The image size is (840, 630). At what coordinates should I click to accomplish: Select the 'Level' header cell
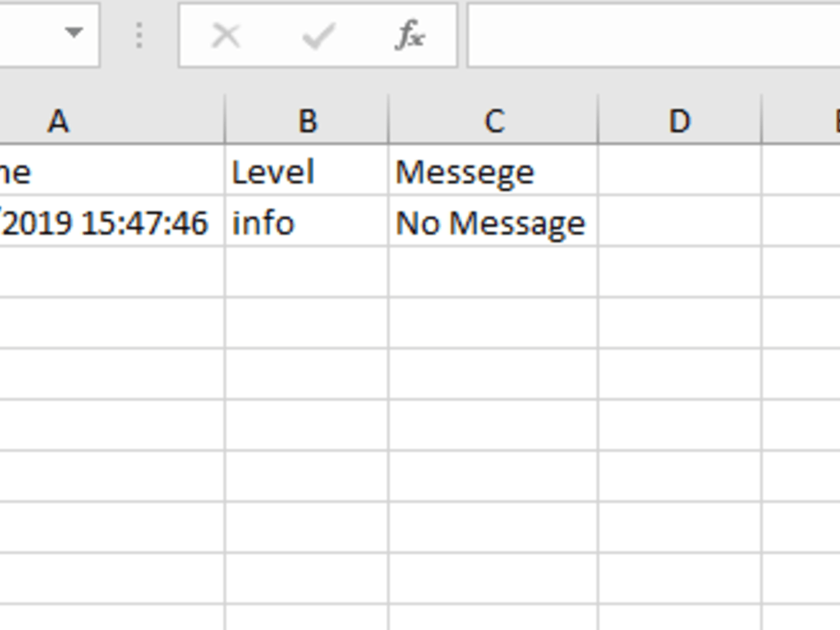306,171
